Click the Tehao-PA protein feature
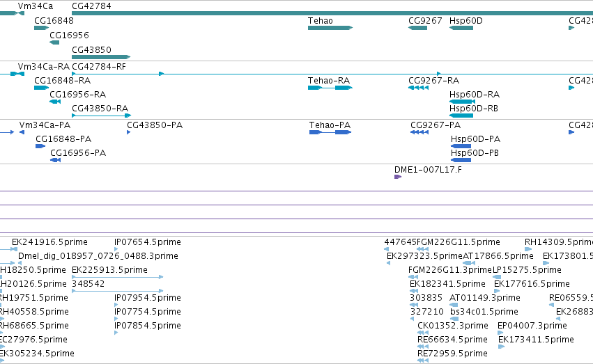This screenshot has height=364, width=593. 330,132
